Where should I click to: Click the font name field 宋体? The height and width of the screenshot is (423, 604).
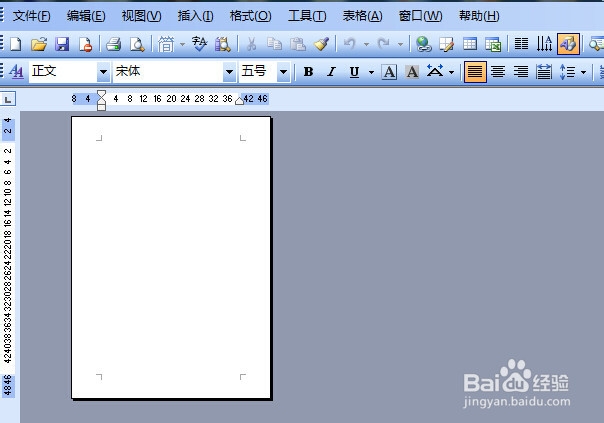tap(168, 72)
